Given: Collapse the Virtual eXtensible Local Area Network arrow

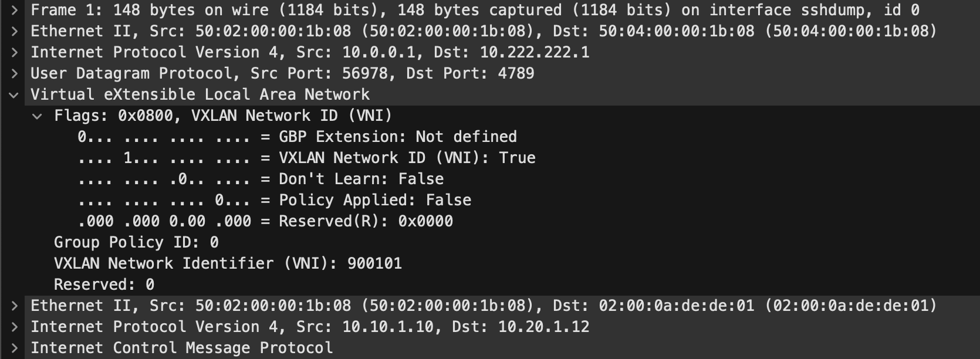Looking at the screenshot, I should [x=14, y=94].
